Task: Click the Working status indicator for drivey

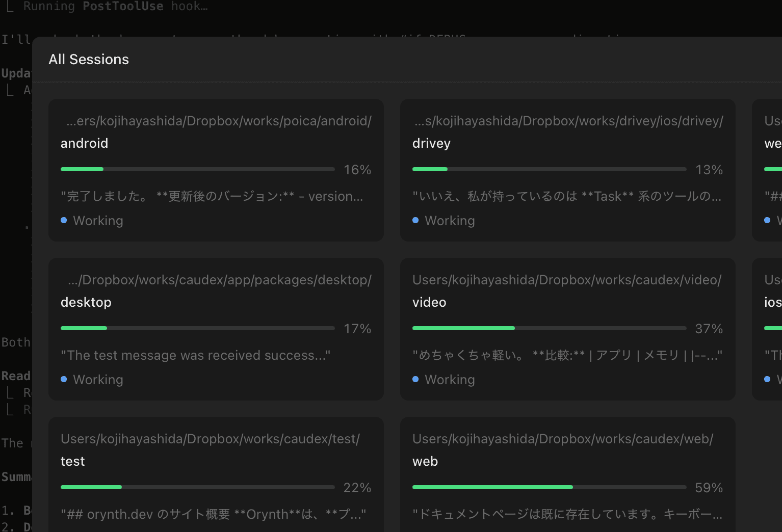Action: 415,220
